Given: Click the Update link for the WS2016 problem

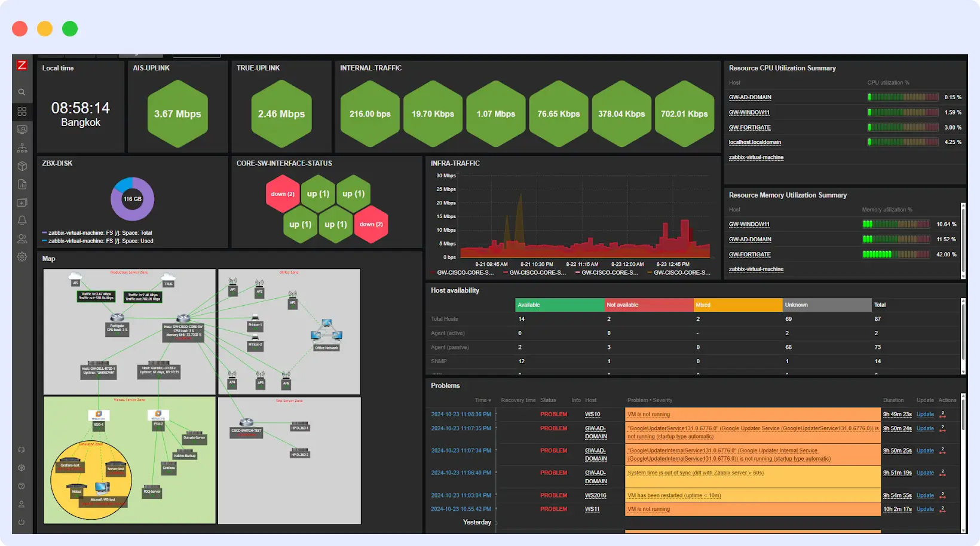Looking at the screenshot, I should pyautogui.click(x=924, y=495).
